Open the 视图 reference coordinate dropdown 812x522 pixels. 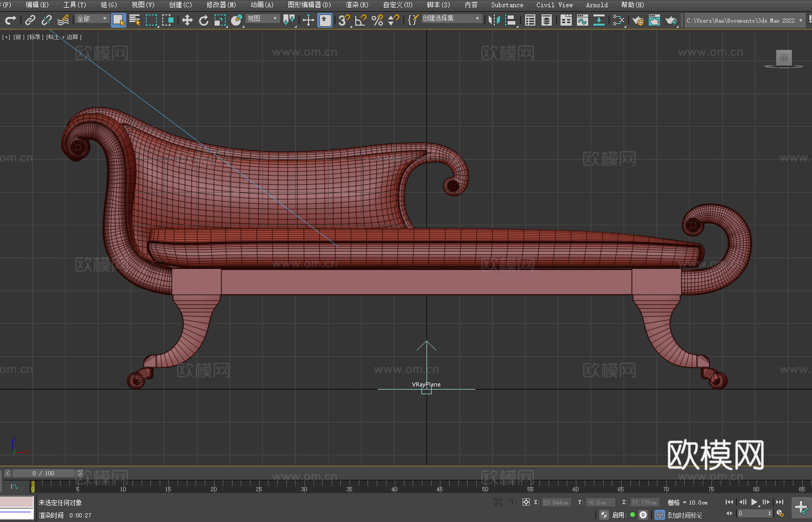[x=263, y=18]
